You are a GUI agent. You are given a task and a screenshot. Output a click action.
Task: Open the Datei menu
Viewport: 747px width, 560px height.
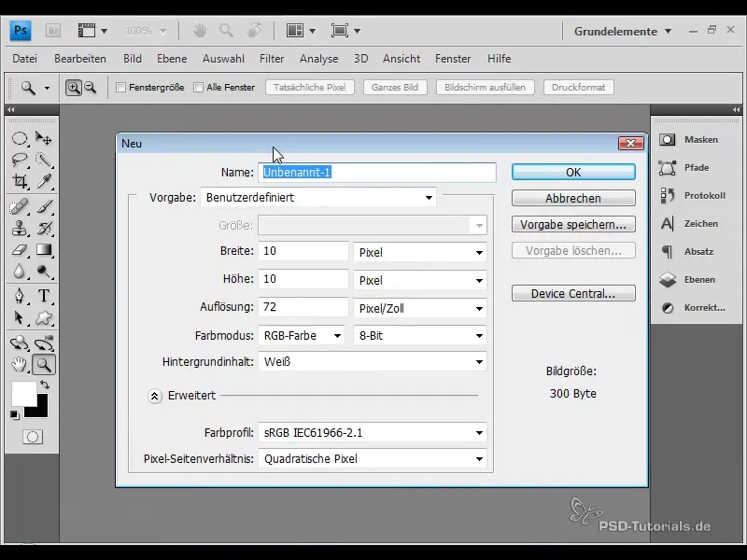click(25, 59)
